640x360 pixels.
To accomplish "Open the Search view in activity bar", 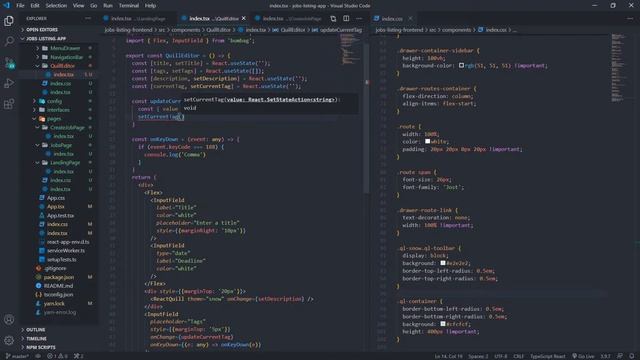I will coord(9,41).
